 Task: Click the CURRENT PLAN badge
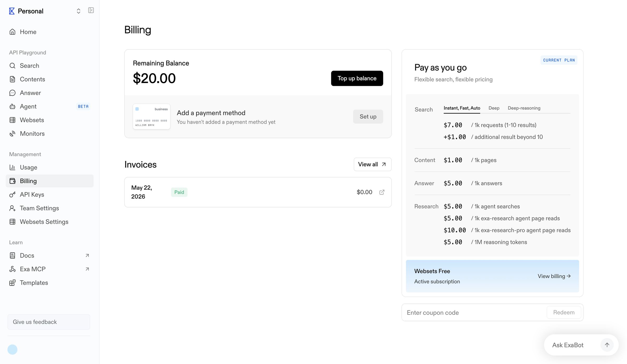pyautogui.click(x=559, y=60)
